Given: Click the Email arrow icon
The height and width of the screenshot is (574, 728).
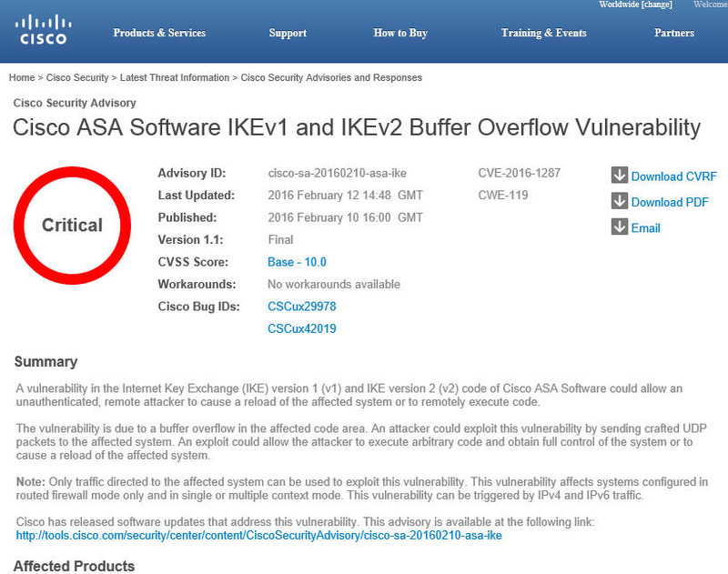Looking at the screenshot, I should [x=620, y=227].
